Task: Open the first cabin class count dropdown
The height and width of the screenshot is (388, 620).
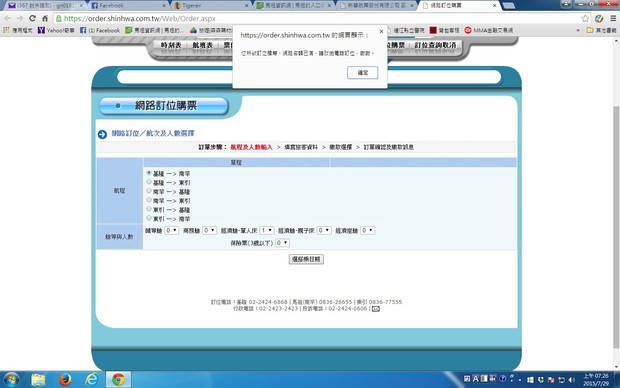Action: point(171,230)
